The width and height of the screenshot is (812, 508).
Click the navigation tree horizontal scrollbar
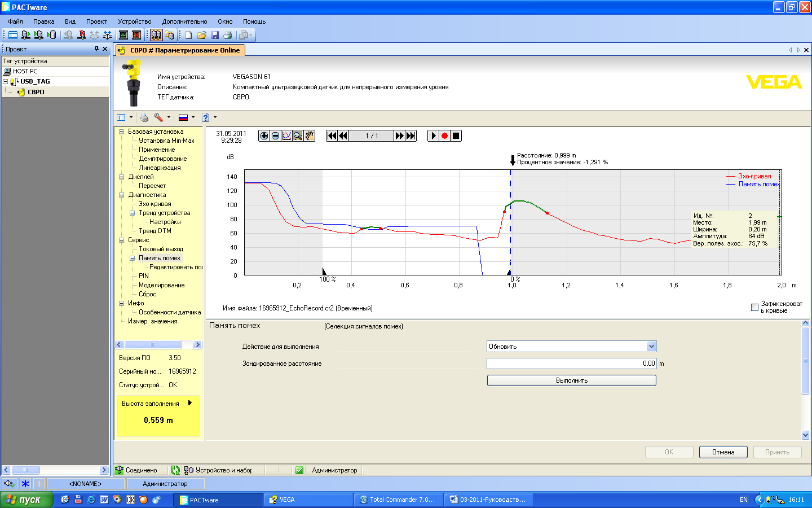pos(158,345)
